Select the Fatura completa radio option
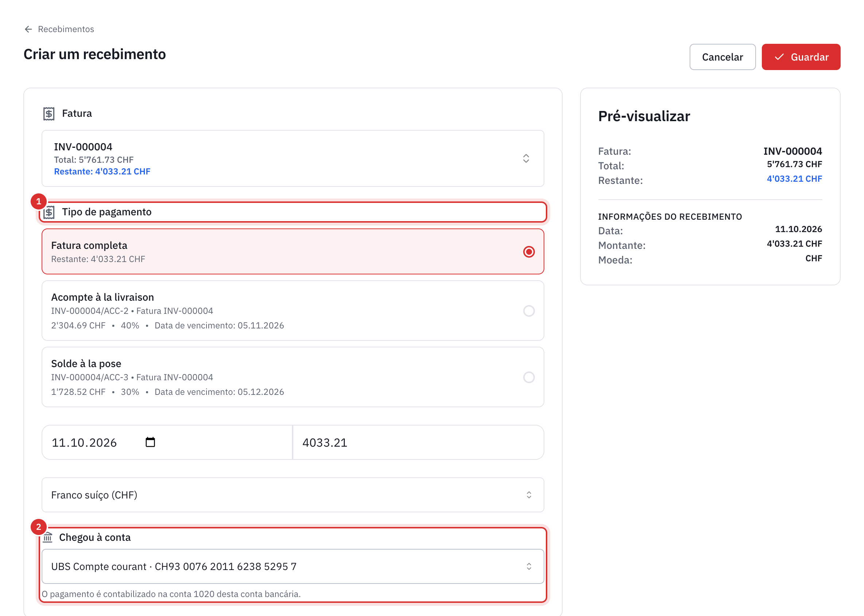Viewport: 864px width, 616px height. click(529, 252)
